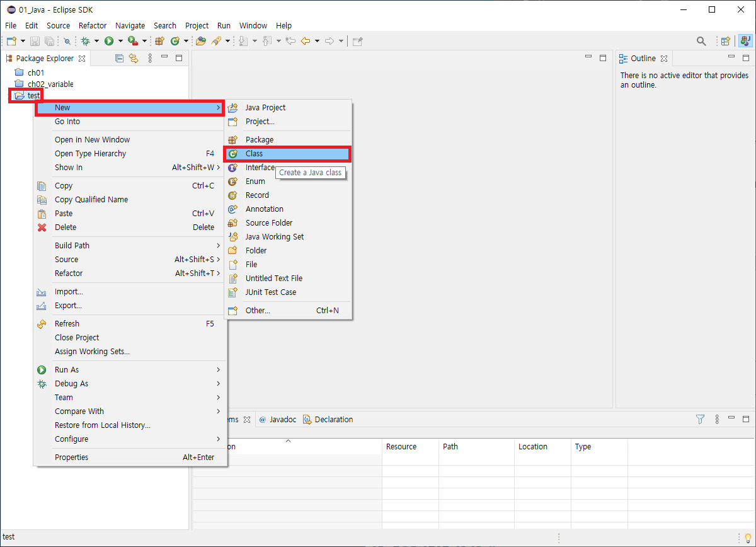756x547 pixels.
Task: Click Close Project in context menu
Action: tap(130, 338)
